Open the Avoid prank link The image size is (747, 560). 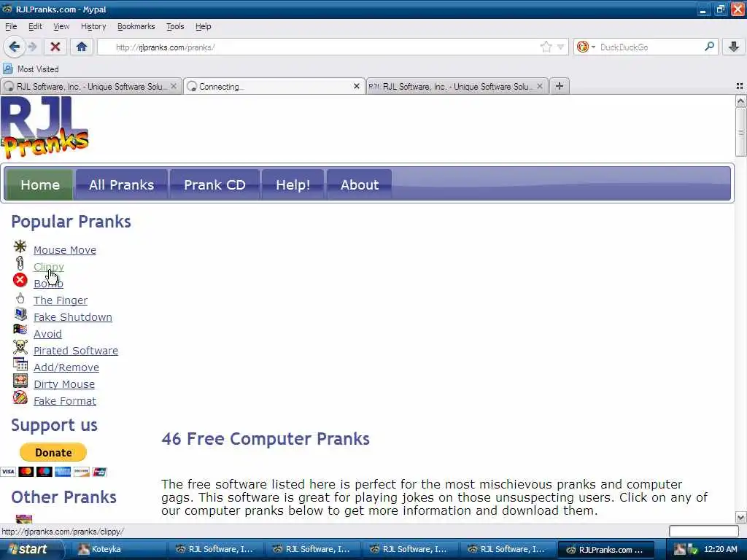(47, 334)
